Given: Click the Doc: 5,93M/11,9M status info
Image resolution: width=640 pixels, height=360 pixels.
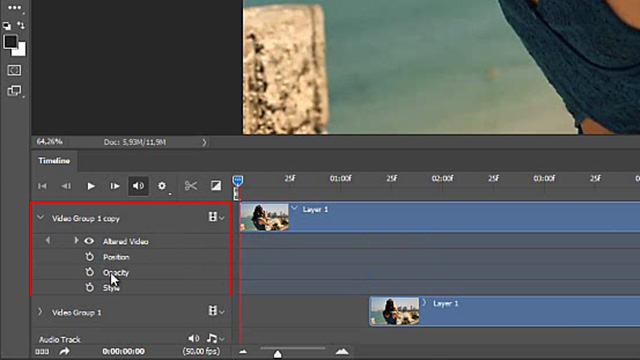Looking at the screenshot, I should tap(135, 142).
